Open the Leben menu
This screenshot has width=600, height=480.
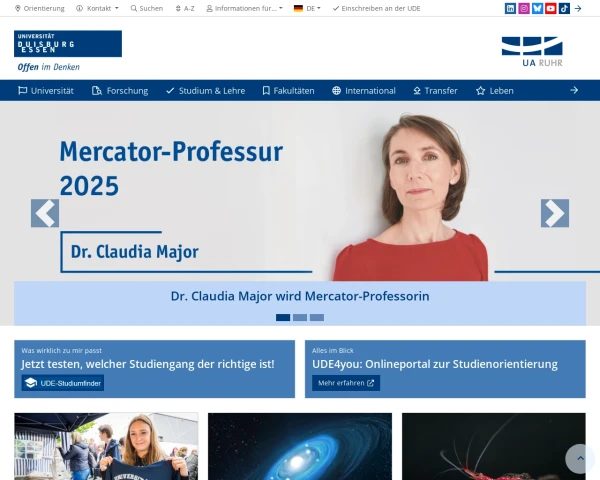494,91
